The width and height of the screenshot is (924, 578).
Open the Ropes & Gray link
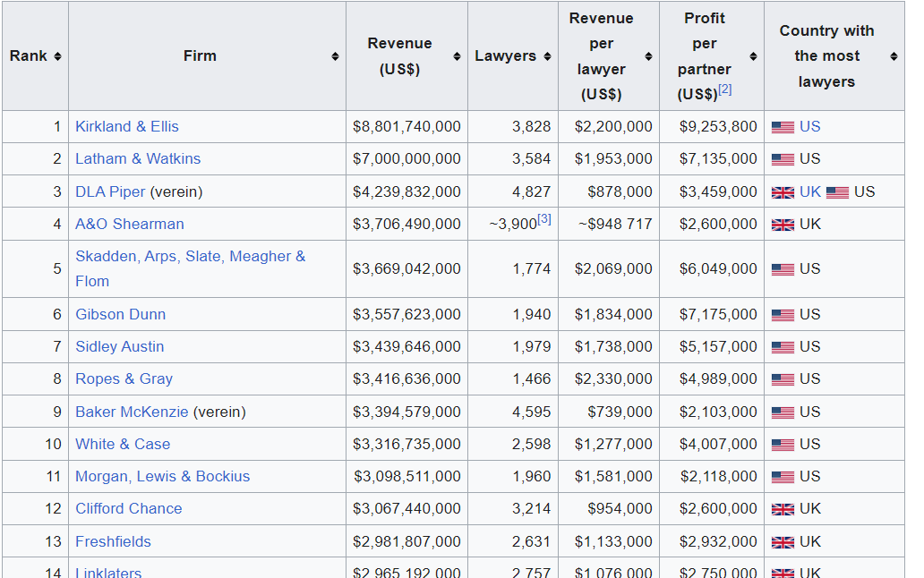pyautogui.click(x=124, y=379)
